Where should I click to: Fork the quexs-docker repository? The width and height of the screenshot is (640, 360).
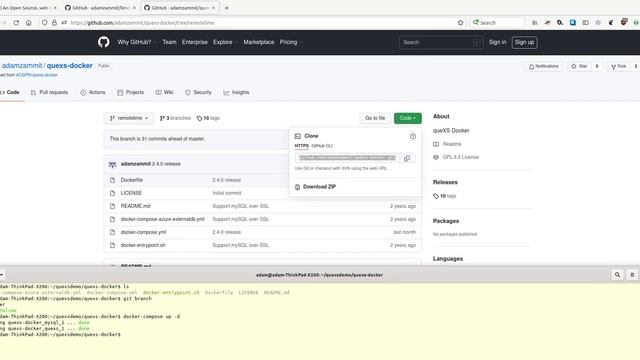click(618, 66)
